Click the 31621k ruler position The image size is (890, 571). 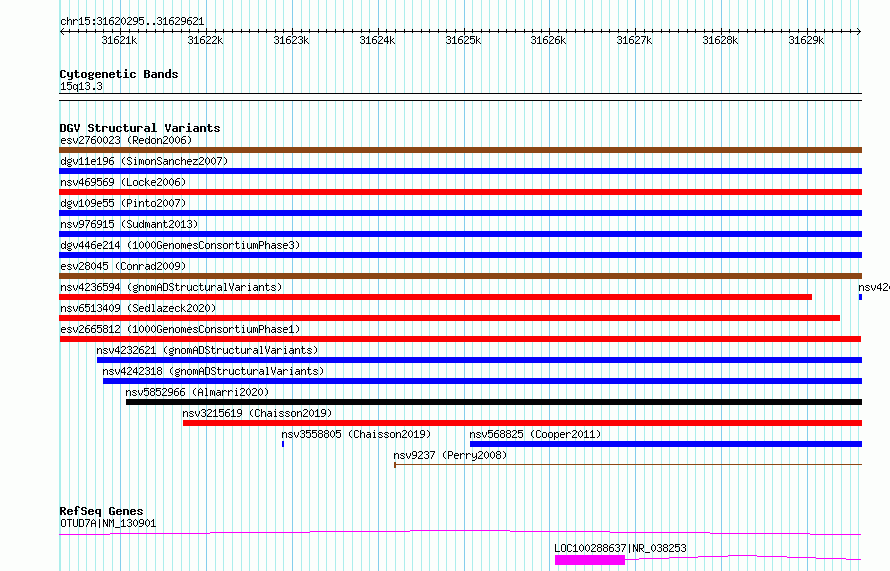coord(119,40)
